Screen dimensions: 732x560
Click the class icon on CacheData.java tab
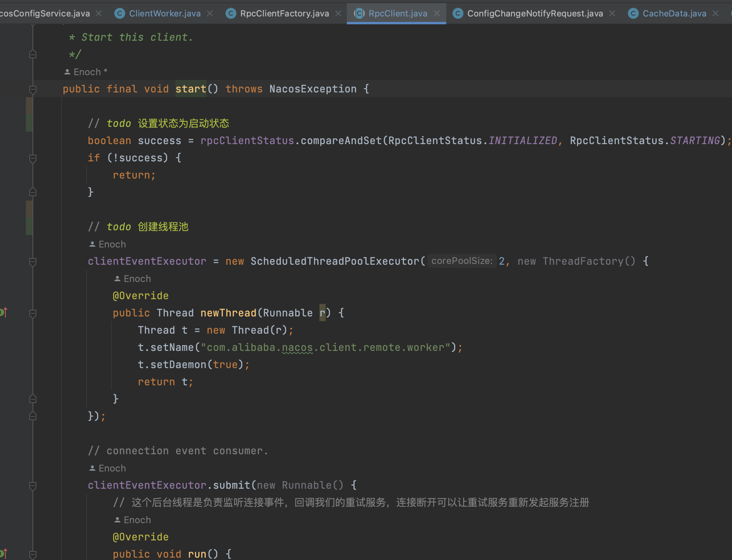633,13
